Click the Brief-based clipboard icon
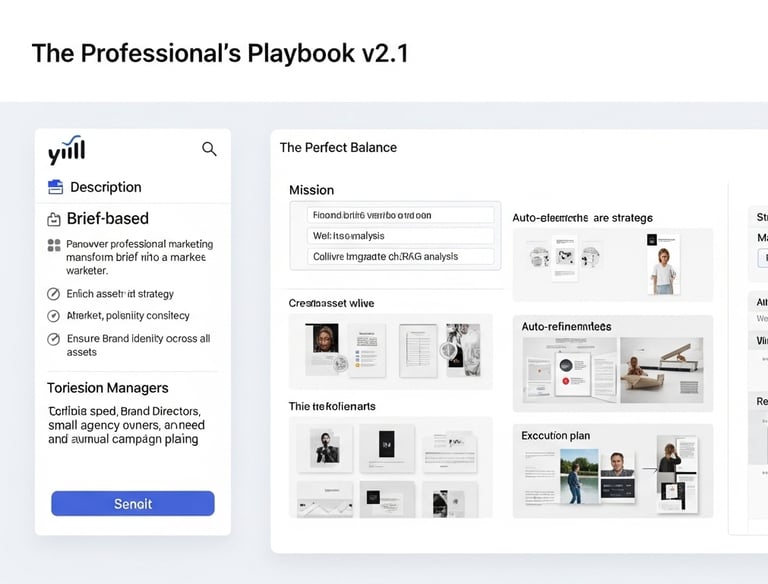 [x=53, y=219]
